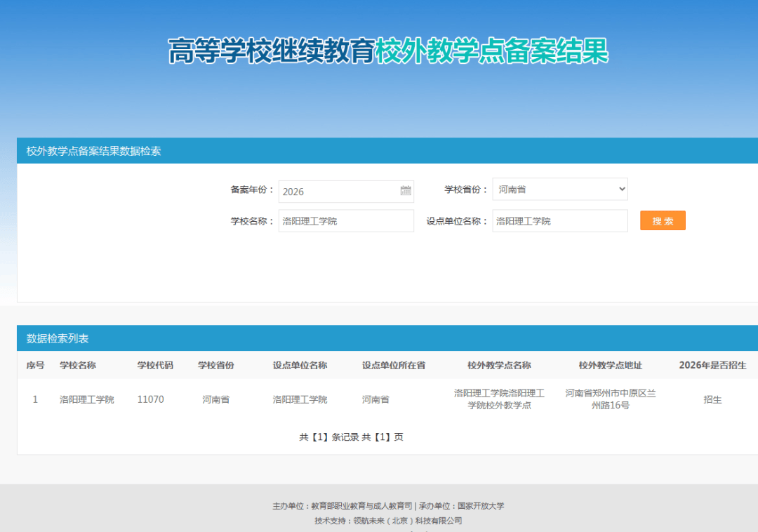Click 河南省 in the 设点单位所在省 column
The width and height of the screenshot is (758, 532).
(375, 399)
